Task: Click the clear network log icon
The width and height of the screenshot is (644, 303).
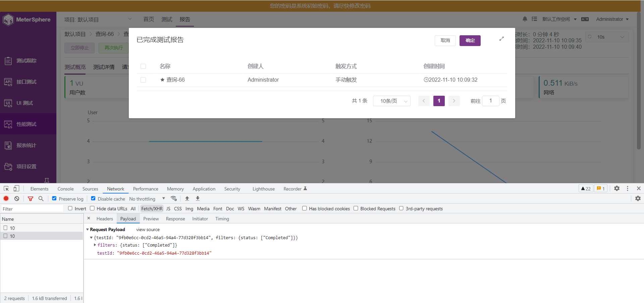Action: click(17, 199)
